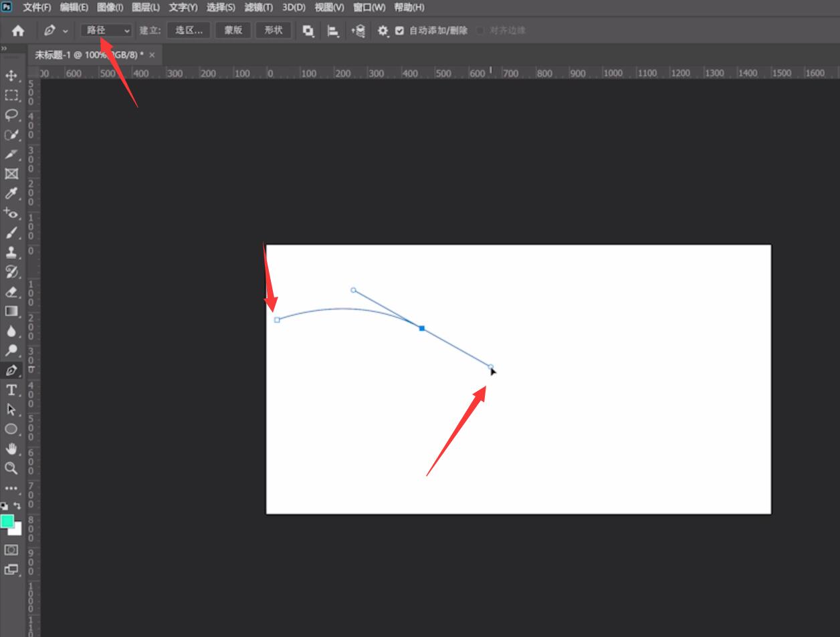
Task: Click the upper direction handle point
Action: click(353, 290)
